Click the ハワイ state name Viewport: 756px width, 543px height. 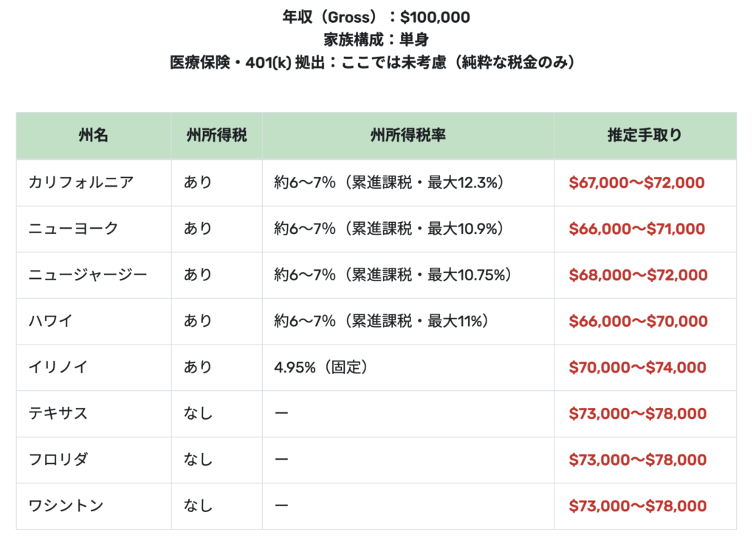[51, 321]
